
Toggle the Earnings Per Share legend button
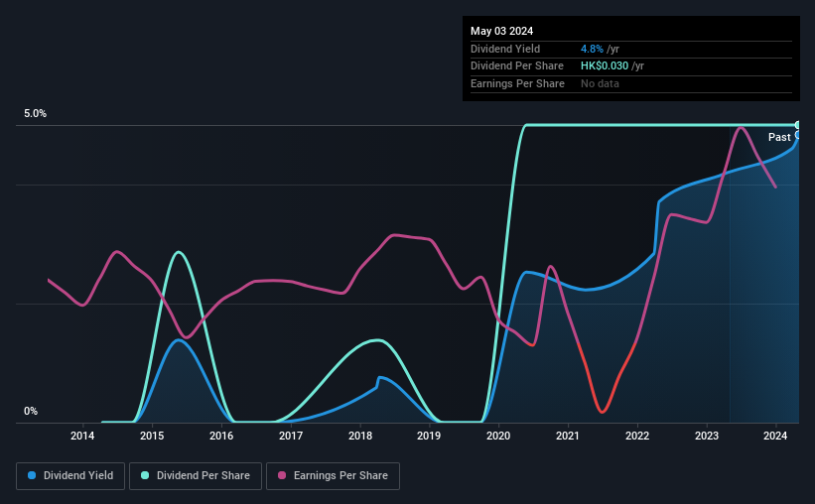333,476
